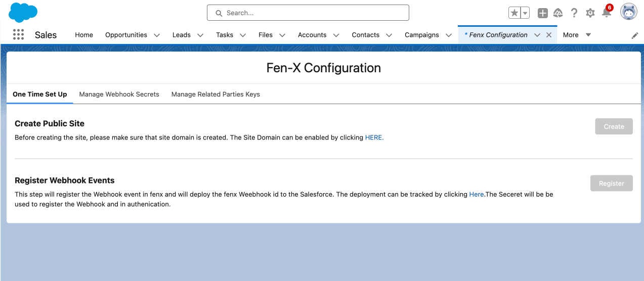Viewport: 644px width, 281px height.
Task: Open the Notifications bell icon
Action: point(606,13)
